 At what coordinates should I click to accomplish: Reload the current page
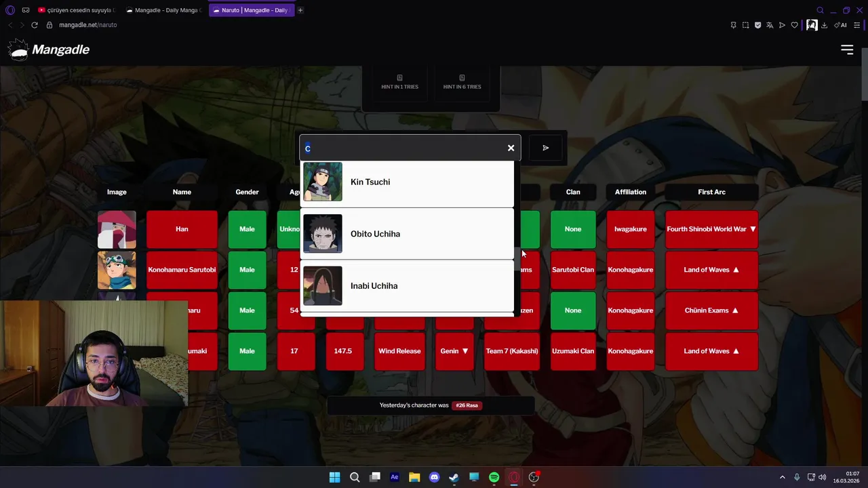click(x=35, y=25)
